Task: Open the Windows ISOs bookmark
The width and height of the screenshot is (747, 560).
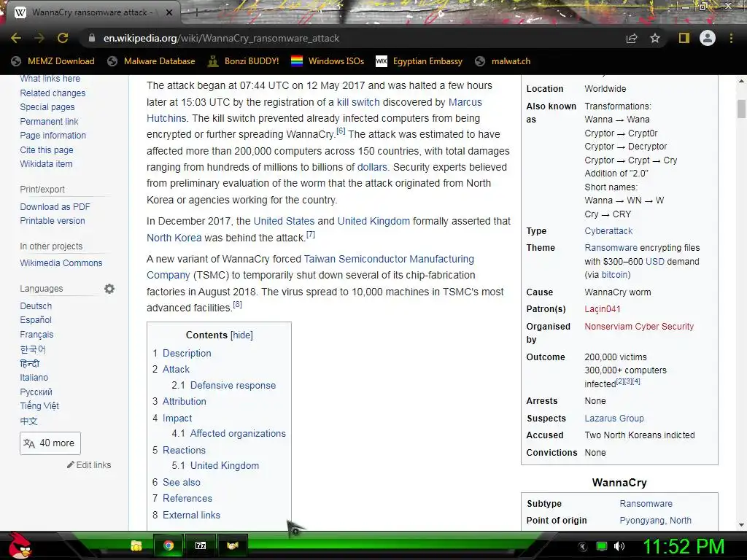Action: pos(328,61)
